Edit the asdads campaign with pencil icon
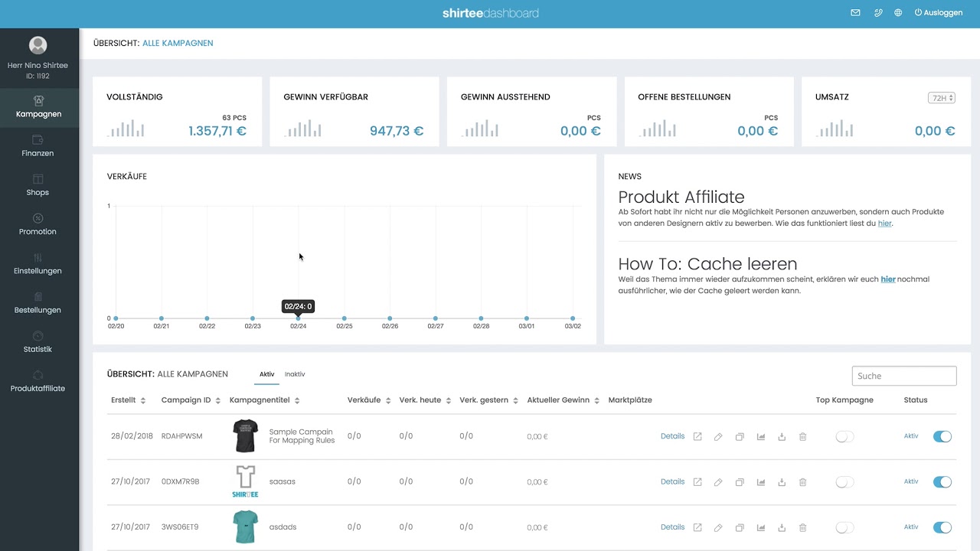 [718, 527]
